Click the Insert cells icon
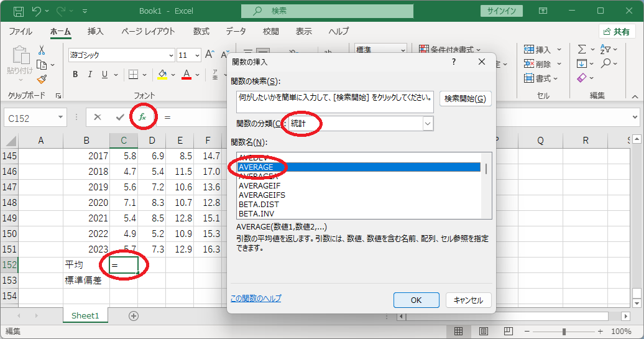Image resolution: width=644 pixels, height=339 pixels. click(529, 50)
